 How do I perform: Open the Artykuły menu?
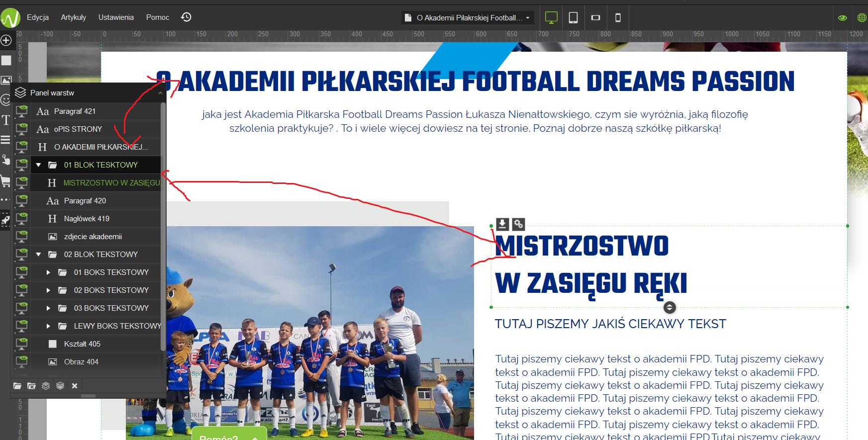[74, 17]
